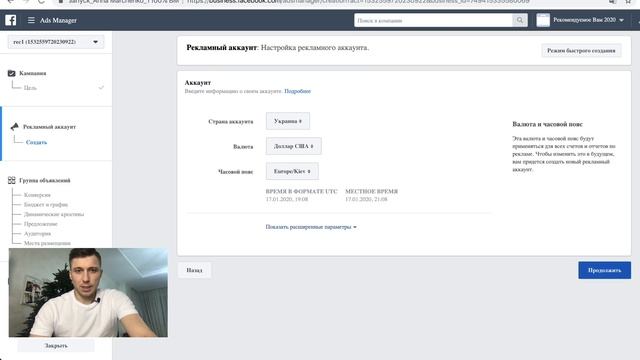Select Кампания section in sidebar
Viewport: 640px width, 360px height.
pos(33,73)
